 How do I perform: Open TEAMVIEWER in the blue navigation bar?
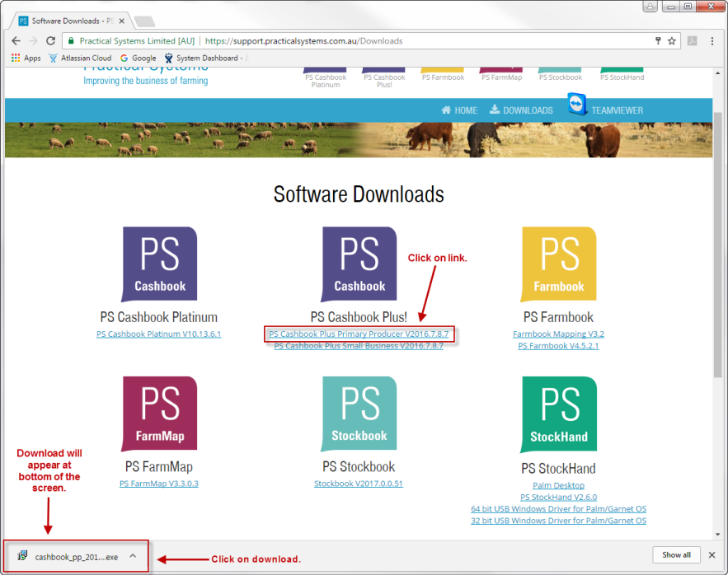tap(617, 110)
